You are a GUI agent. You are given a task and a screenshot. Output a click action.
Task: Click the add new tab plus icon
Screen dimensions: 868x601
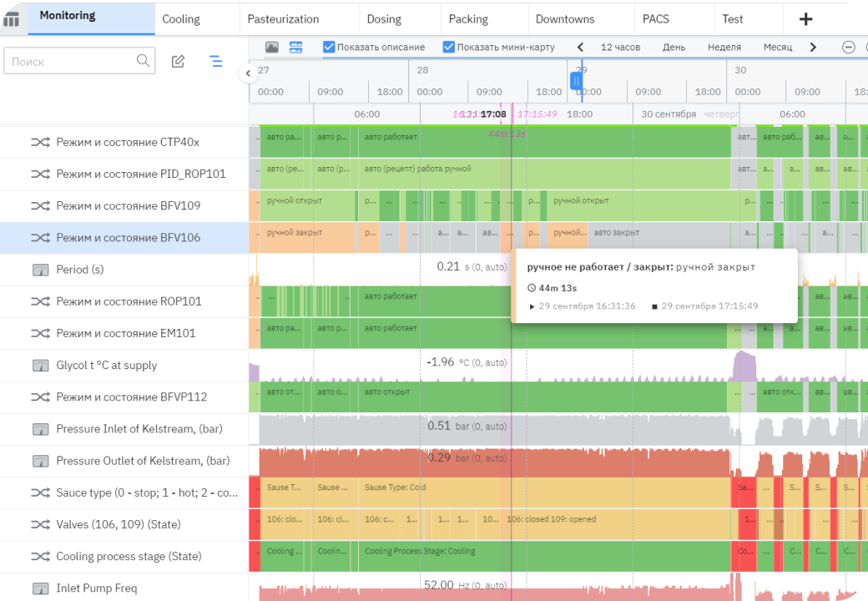tap(805, 19)
